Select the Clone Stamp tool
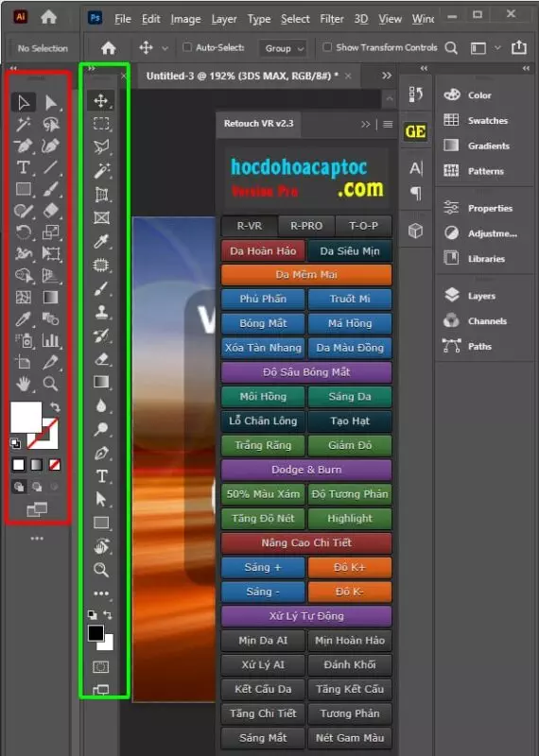Viewport: 539px width, 756px height. coord(101,312)
